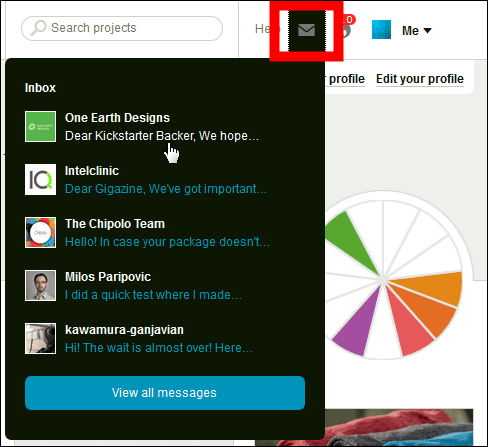Open the envelope messages icon

point(306,30)
